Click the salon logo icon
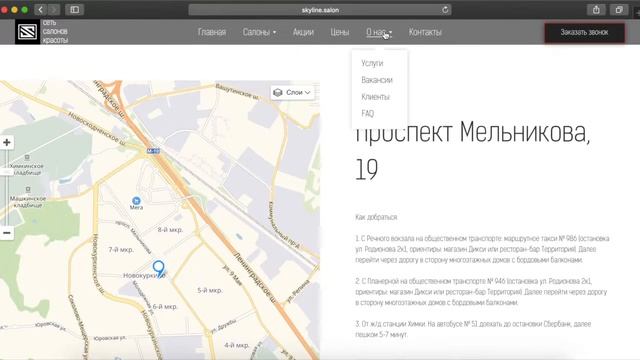The width and height of the screenshot is (640, 360). click(27, 32)
